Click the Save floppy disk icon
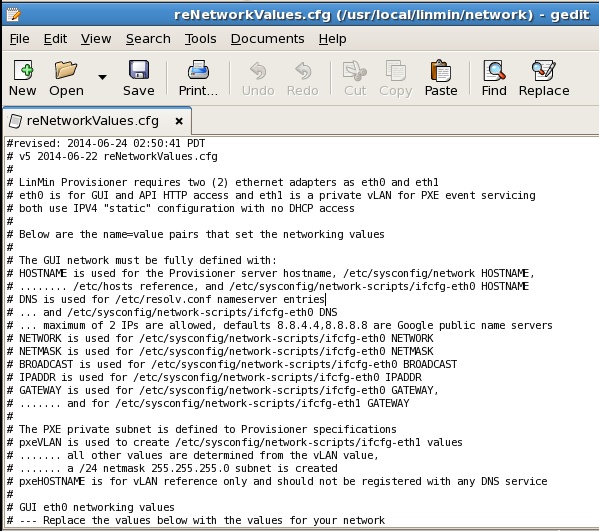Image resolution: width=599 pixels, height=531 pixels. pyautogui.click(x=139, y=70)
